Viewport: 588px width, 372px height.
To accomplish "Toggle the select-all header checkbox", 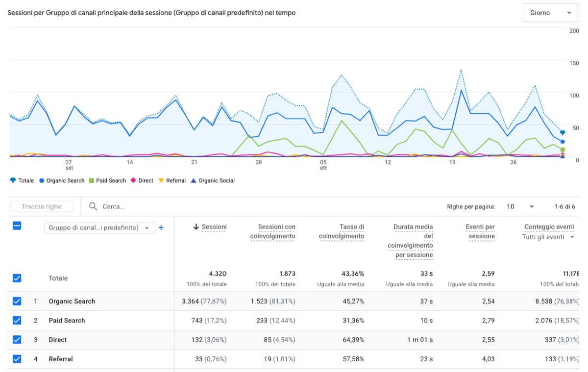I will (x=17, y=226).
